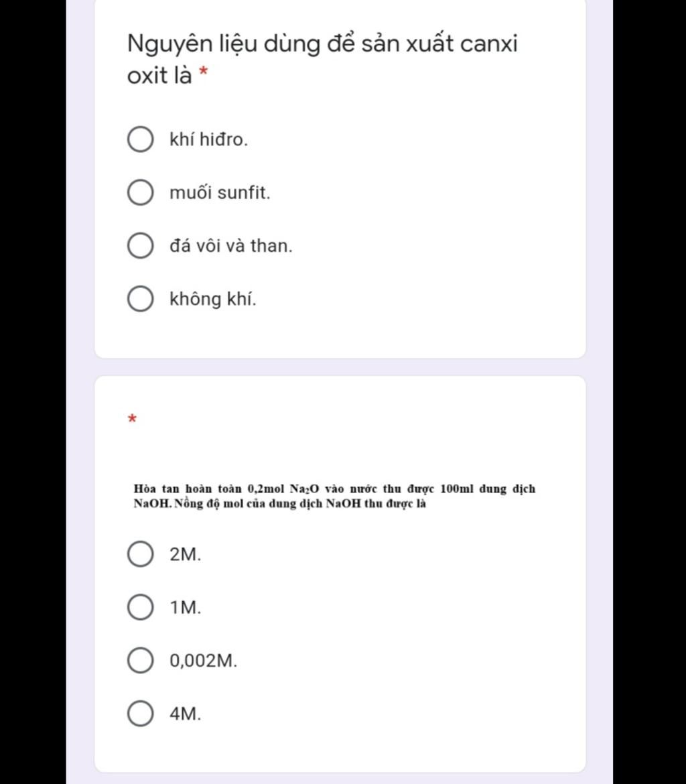Select the '4M.' radio option
Image resolution: width=686 pixels, height=784 pixels.
[141, 714]
